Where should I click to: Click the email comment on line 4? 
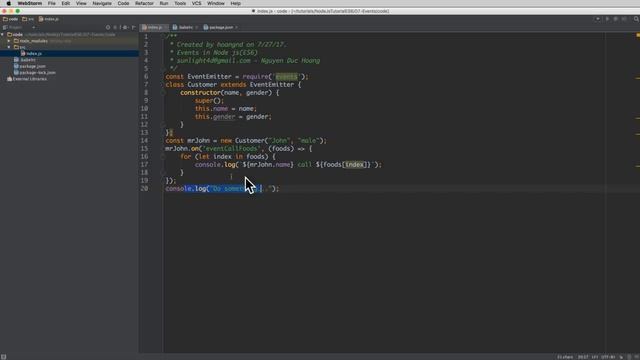tap(248, 60)
